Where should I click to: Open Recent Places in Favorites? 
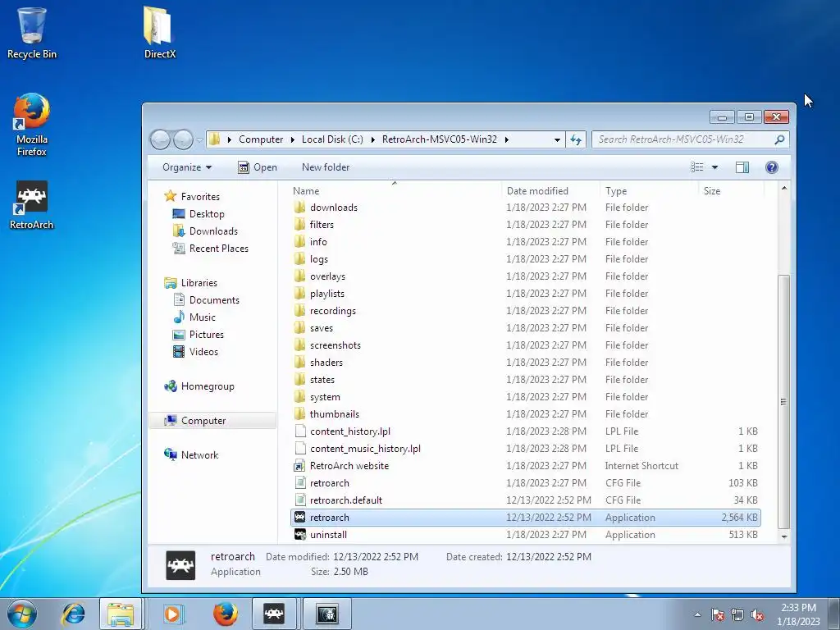pos(218,248)
